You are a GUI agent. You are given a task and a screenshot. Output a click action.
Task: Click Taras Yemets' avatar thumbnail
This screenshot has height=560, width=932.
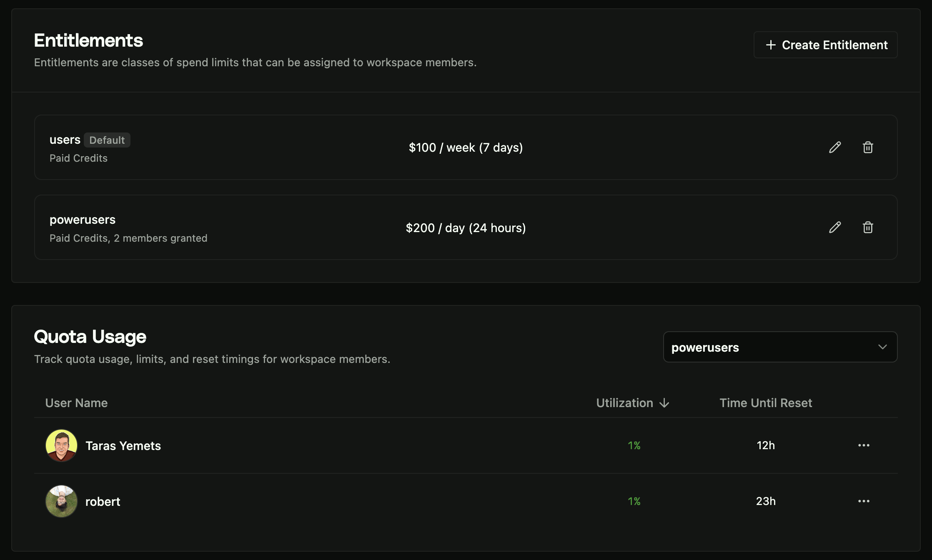tap(61, 445)
